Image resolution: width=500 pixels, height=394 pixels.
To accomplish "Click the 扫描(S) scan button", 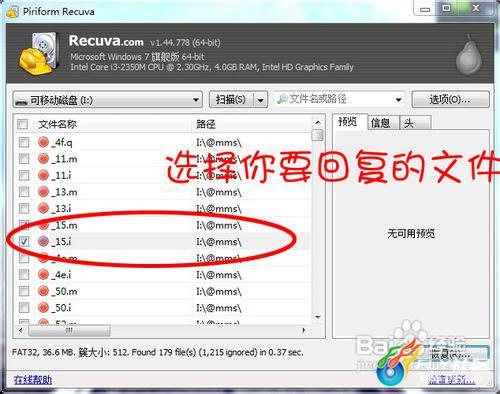I will [x=231, y=100].
